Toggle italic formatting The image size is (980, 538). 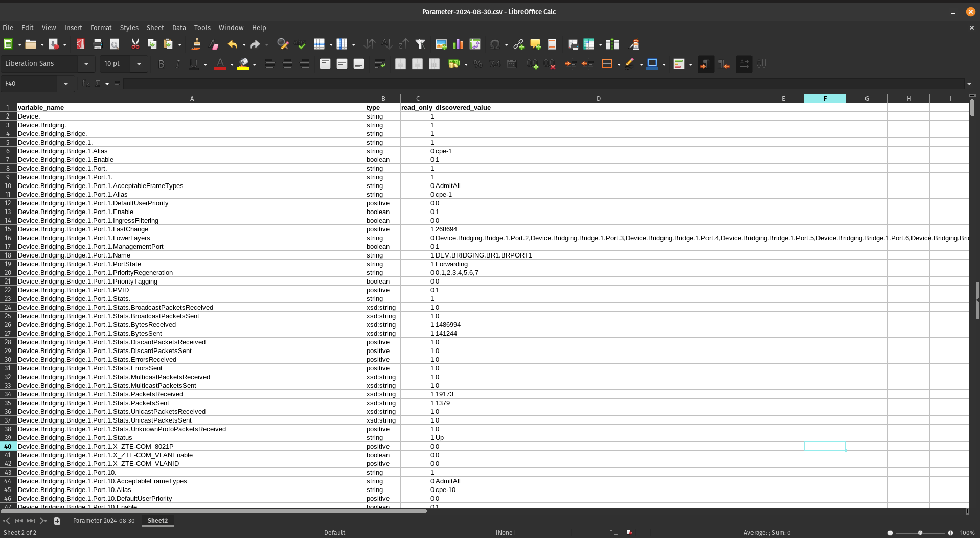(177, 64)
